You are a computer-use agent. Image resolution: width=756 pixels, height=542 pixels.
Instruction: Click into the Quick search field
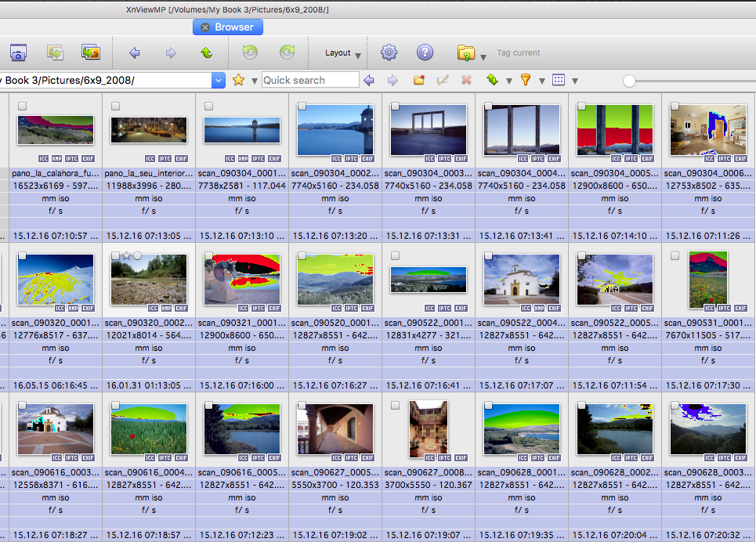(310, 80)
